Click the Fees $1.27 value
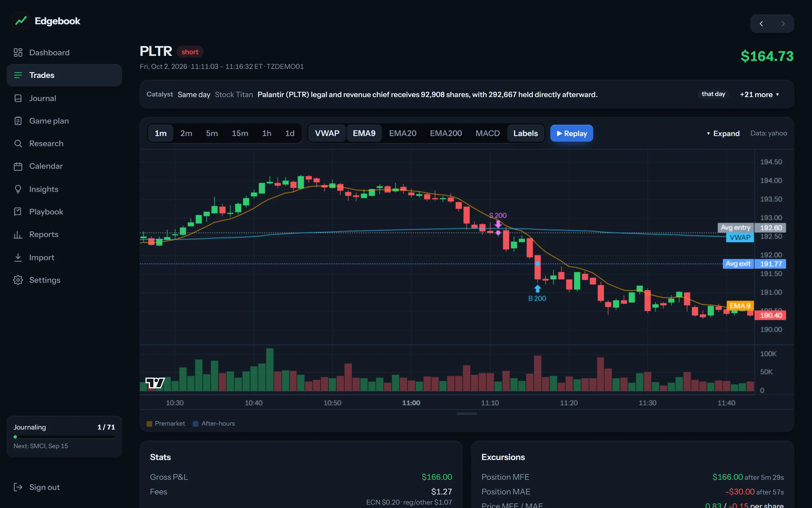 click(442, 492)
